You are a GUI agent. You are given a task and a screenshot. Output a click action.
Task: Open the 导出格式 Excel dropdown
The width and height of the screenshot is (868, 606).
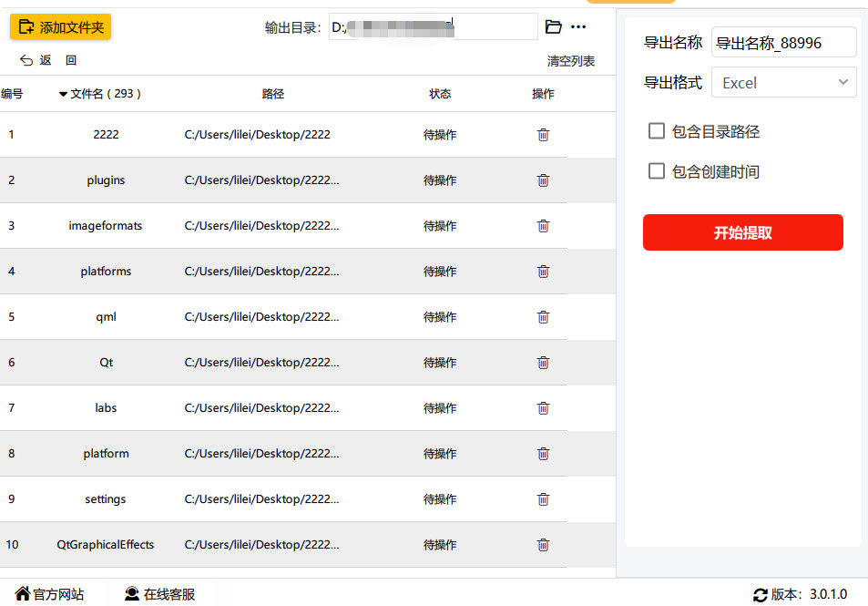tap(783, 82)
